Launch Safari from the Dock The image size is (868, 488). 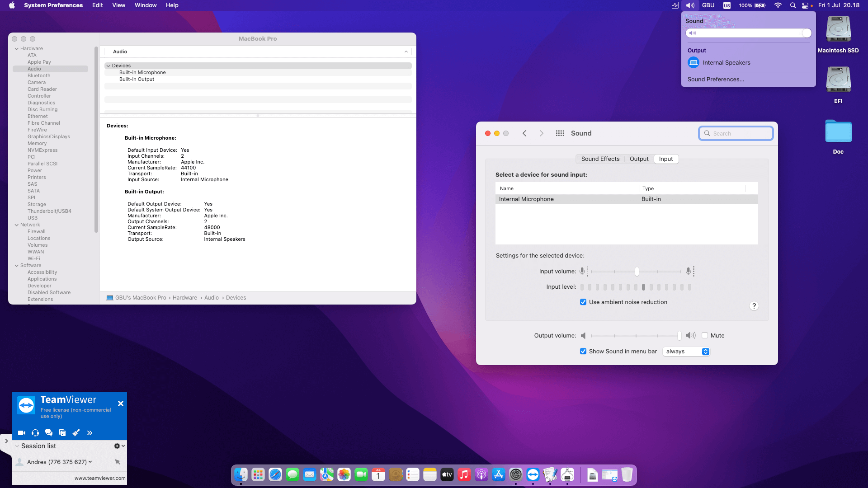pyautogui.click(x=275, y=474)
